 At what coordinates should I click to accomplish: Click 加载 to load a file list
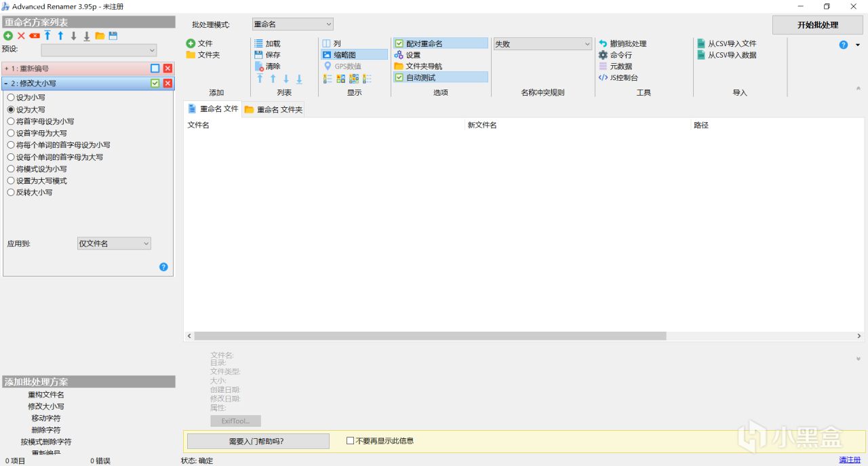[x=267, y=43]
